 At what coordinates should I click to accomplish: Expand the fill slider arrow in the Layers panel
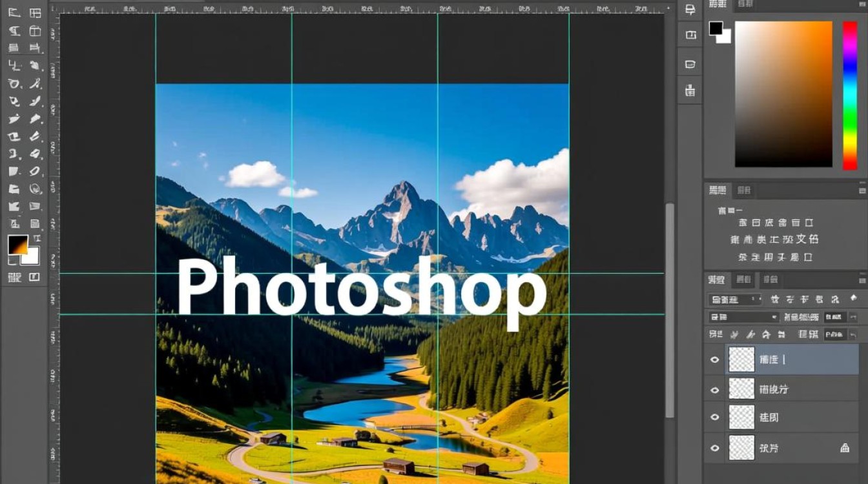[853, 334]
